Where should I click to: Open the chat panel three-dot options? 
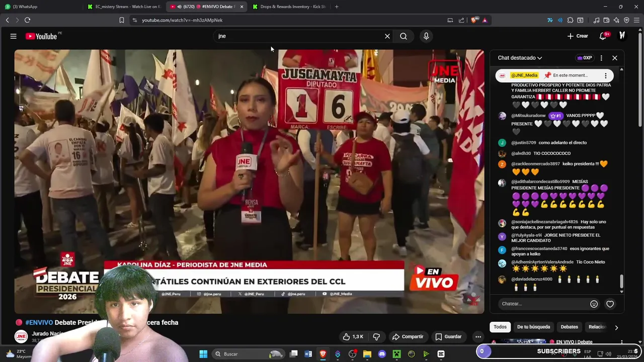[601, 58]
